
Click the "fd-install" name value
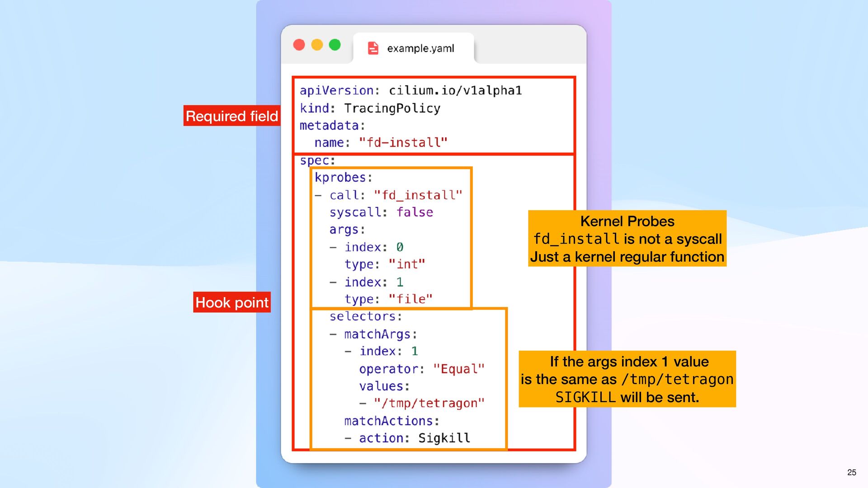click(x=403, y=143)
